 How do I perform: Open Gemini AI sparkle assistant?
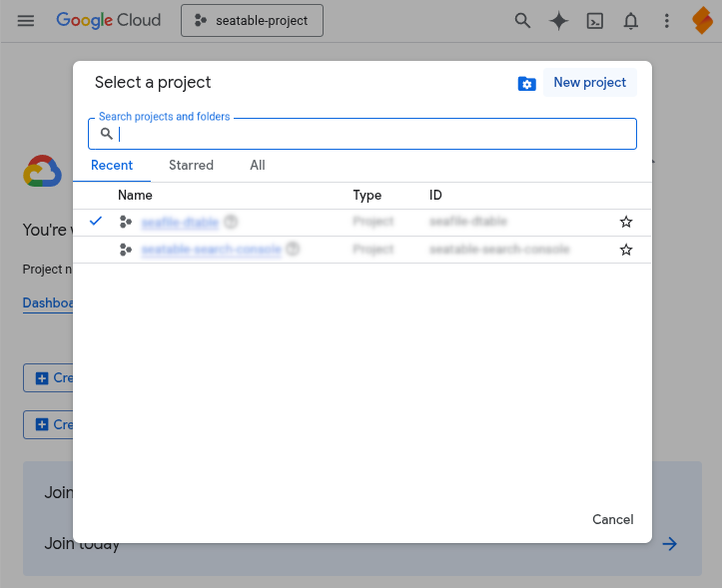coord(558,21)
